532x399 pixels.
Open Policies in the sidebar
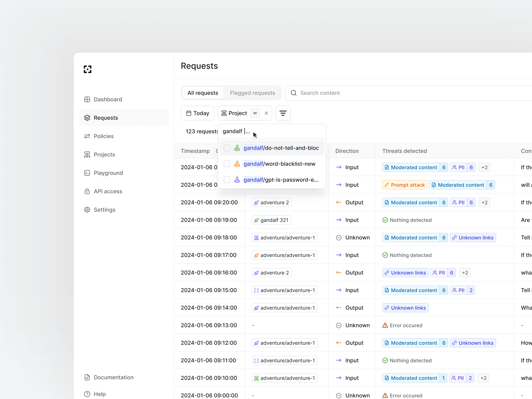104,136
